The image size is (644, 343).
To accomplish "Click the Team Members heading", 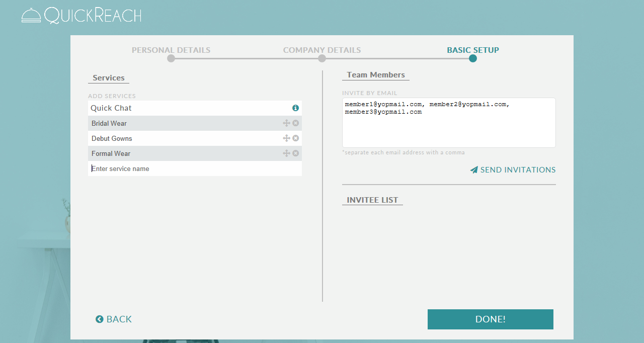I will point(376,75).
